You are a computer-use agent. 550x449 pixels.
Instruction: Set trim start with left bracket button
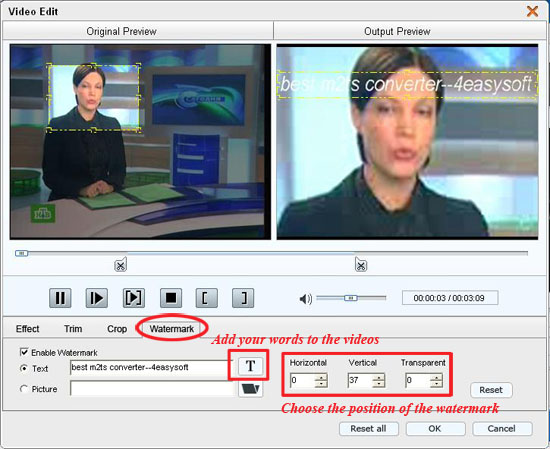[206, 298]
